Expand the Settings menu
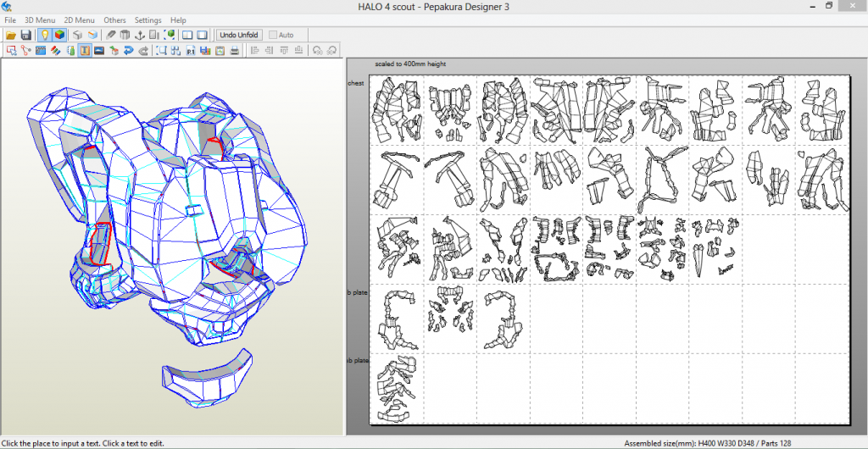 coord(147,19)
